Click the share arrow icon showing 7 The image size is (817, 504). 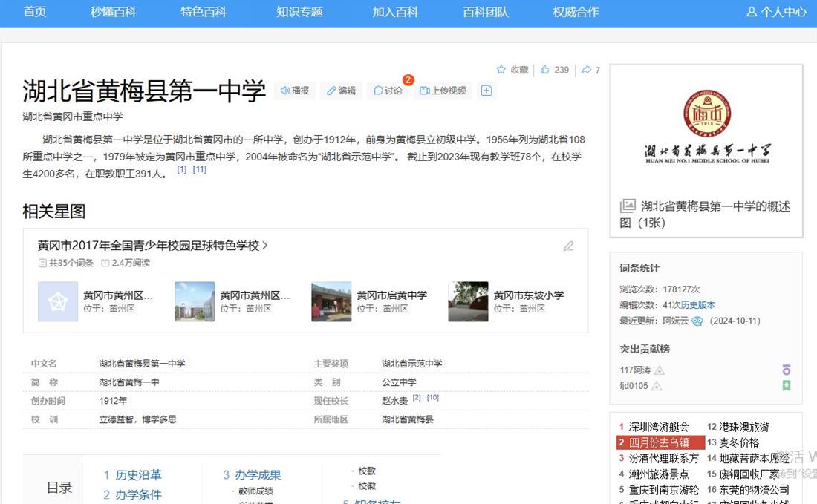(x=586, y=69)
